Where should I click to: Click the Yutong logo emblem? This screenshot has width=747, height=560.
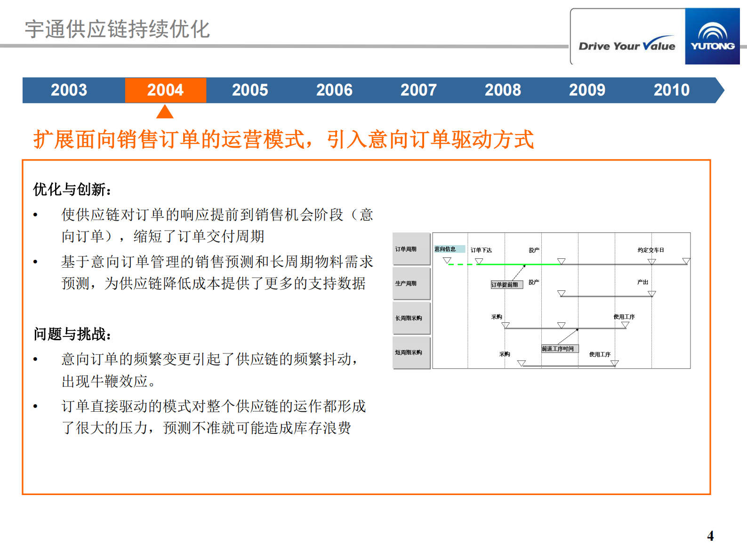coord(712,36)
